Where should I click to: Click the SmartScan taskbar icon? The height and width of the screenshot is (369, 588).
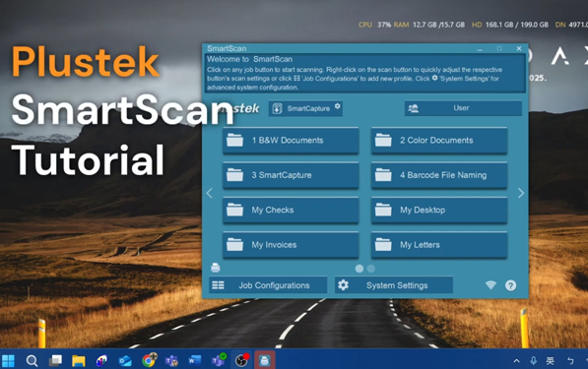coord(265,360)
